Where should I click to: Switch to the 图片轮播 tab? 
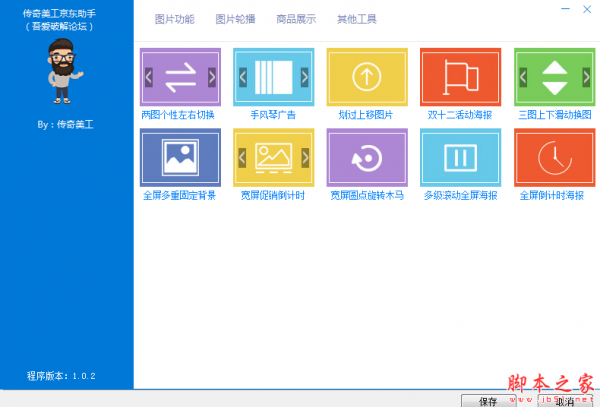235,19
